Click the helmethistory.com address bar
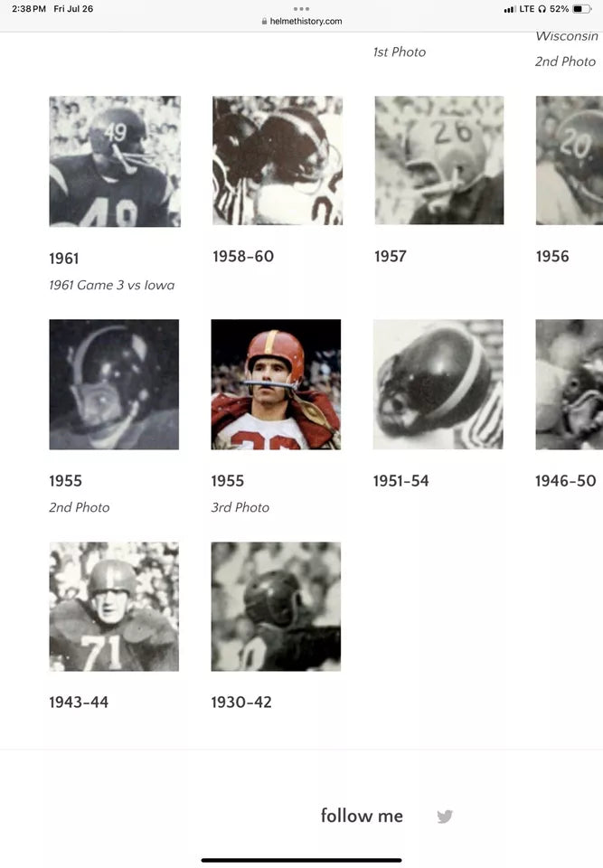The width and height of the screenshot is (603, 868). point(301,21)
